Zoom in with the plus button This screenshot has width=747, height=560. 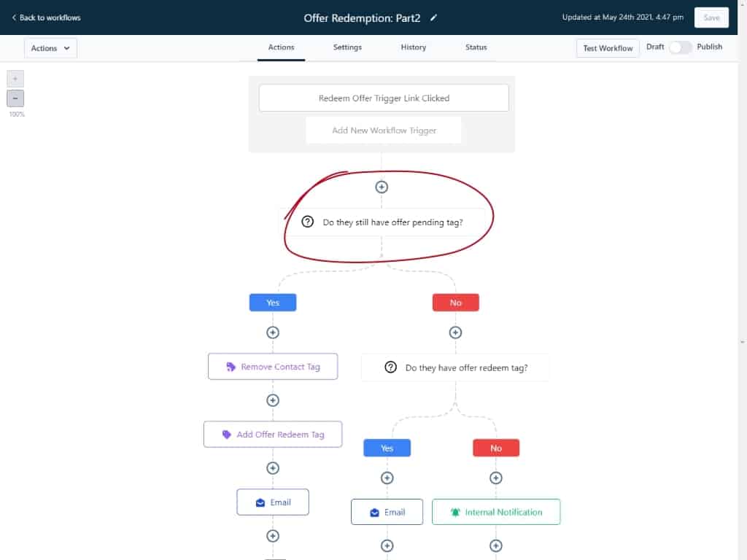tap(15, 79)
